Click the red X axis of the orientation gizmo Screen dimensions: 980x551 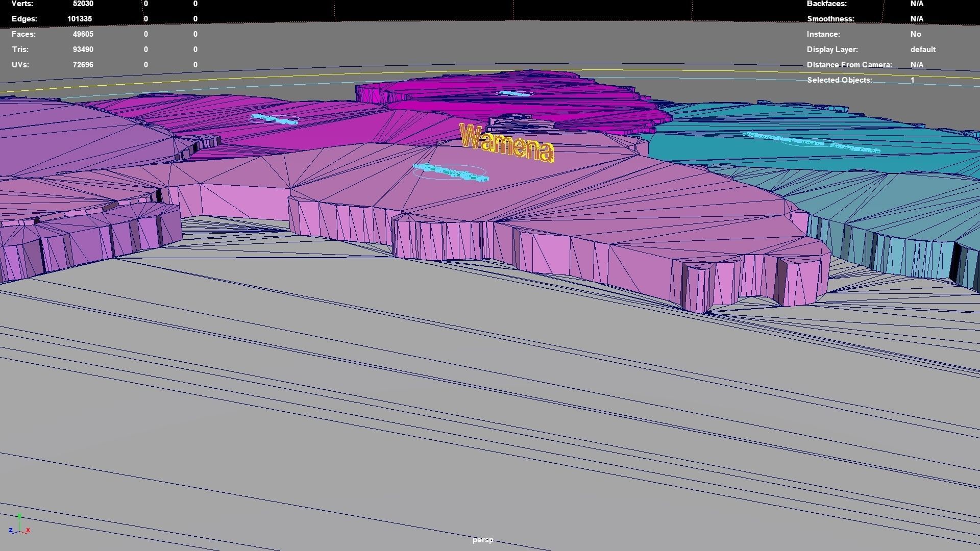[x=29, y=531]
